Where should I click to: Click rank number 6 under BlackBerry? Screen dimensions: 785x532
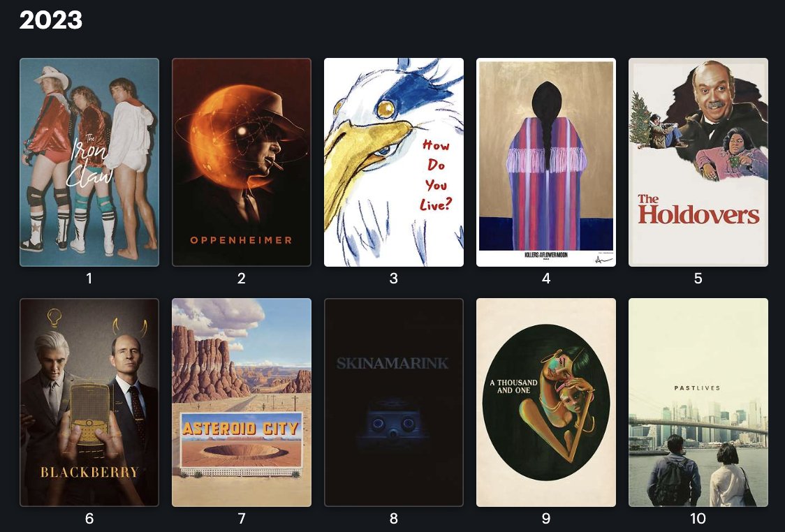point(89,519)
